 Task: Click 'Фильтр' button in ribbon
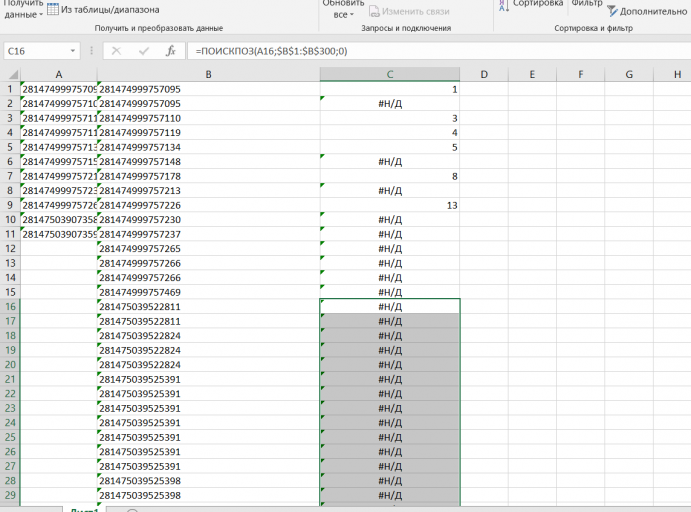(x=587, y=4)
